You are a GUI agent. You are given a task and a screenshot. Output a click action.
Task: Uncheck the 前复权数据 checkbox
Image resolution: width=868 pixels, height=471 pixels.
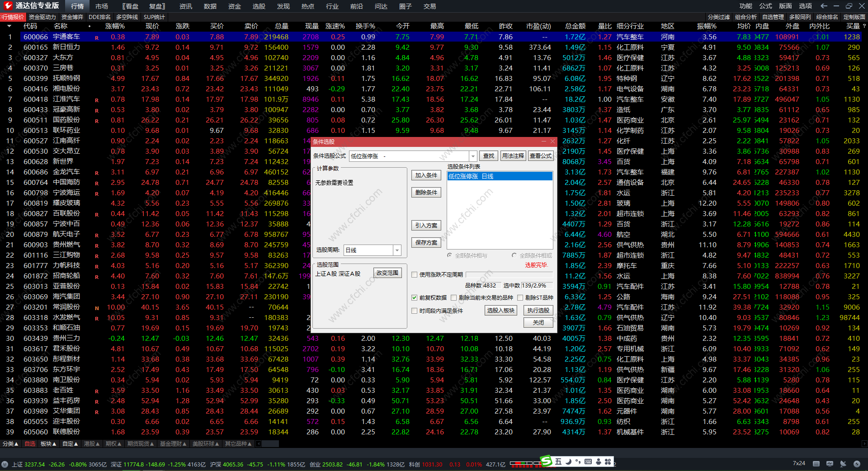414,298
